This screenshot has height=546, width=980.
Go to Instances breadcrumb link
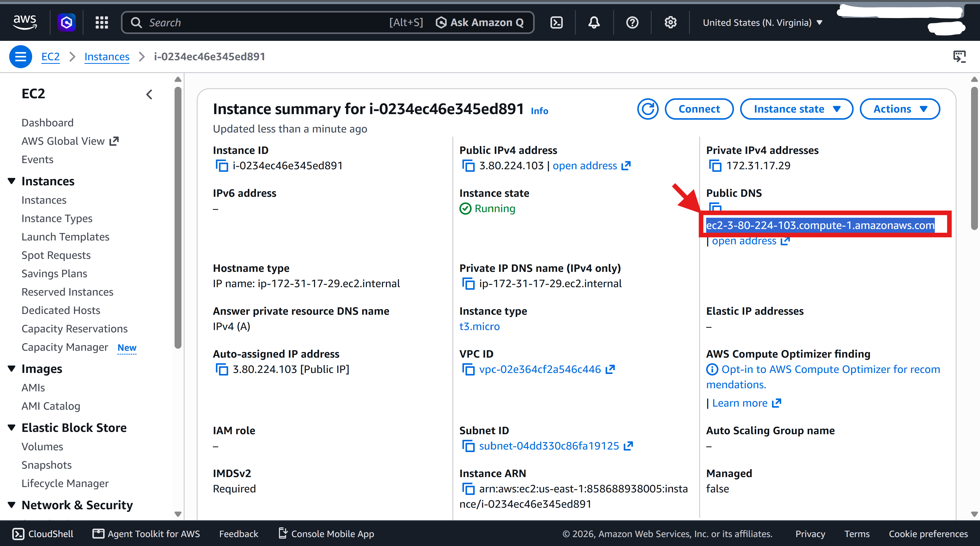pyautogui.click(x=107, y=57)
